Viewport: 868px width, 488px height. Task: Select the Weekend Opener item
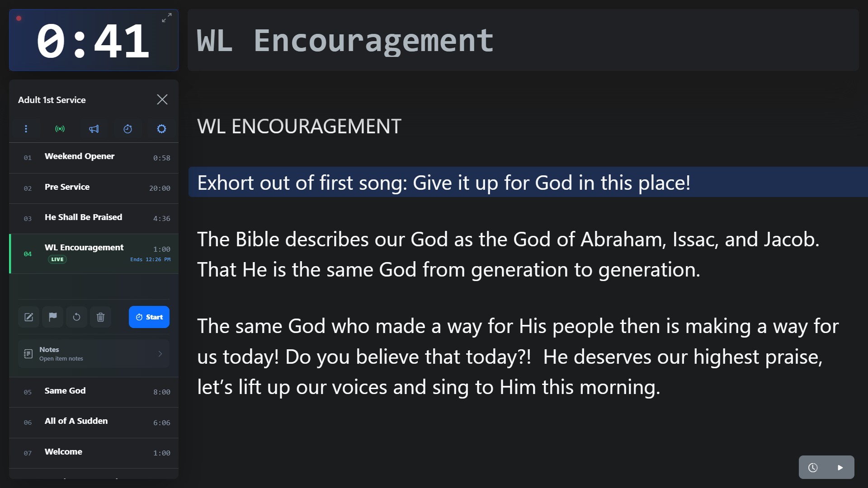pyautogui.click(x=94, y=157)
